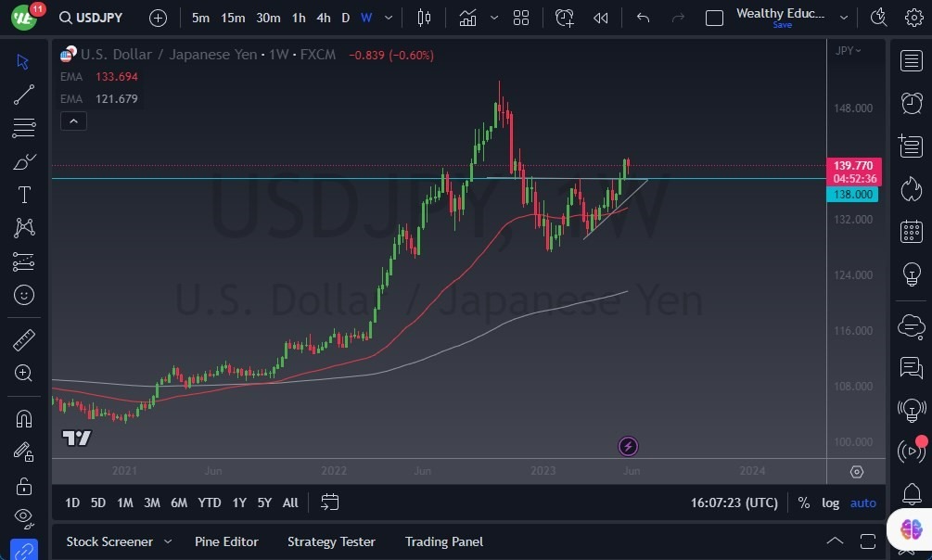The image size is (932, 560).
Task: Select the Text annotation tool
Action: pyautogui.click(x=24, y=195)
